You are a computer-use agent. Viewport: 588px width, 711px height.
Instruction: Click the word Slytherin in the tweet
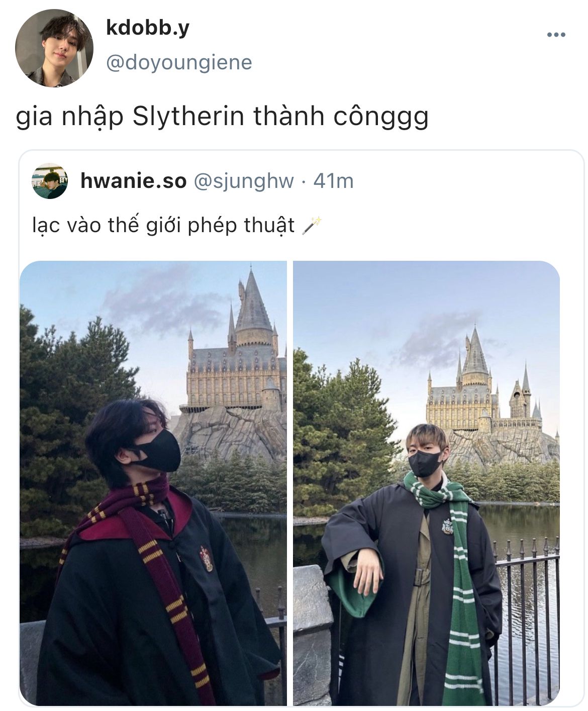188,117
